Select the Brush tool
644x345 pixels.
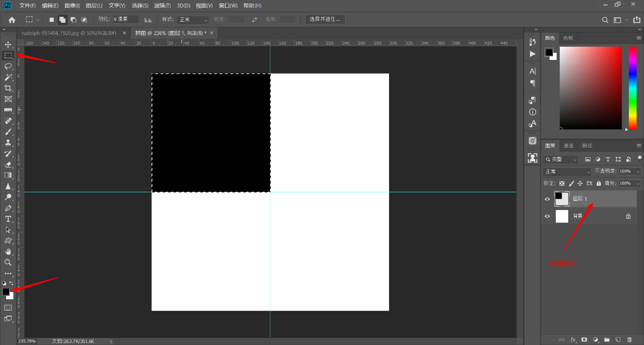[8, 132]
